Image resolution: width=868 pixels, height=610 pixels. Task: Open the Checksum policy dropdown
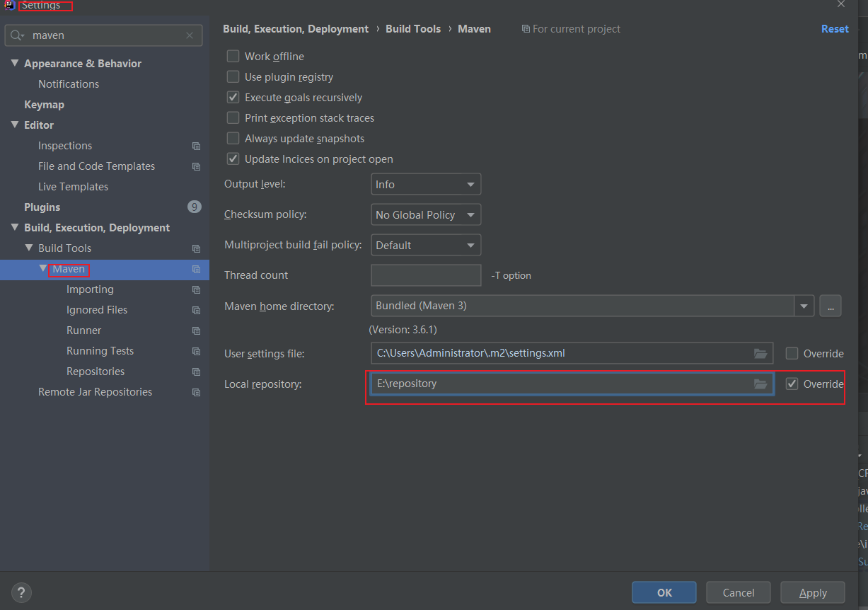(426, 214)
